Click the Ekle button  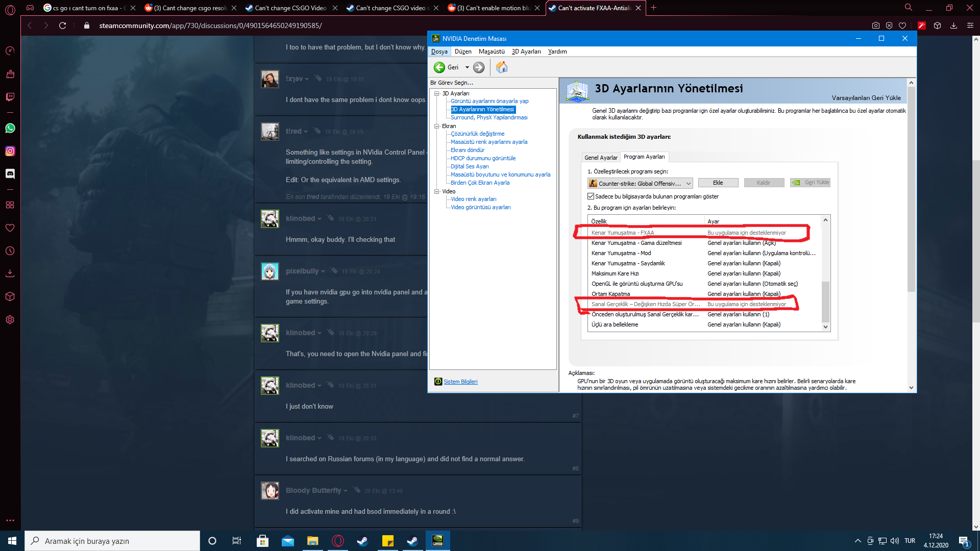click(x=718, y=183)
